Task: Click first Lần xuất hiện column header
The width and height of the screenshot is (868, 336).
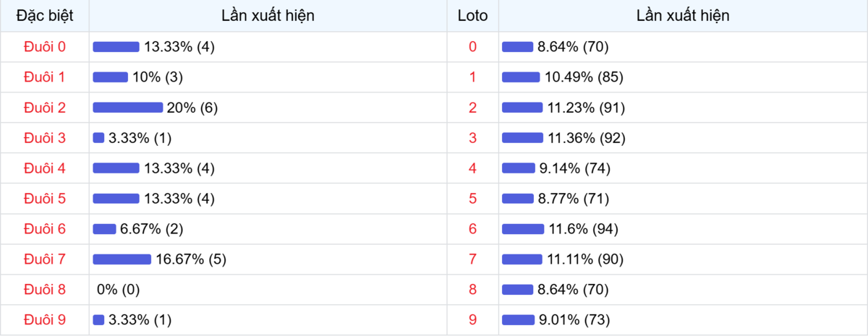Action: tap(268, 15)
